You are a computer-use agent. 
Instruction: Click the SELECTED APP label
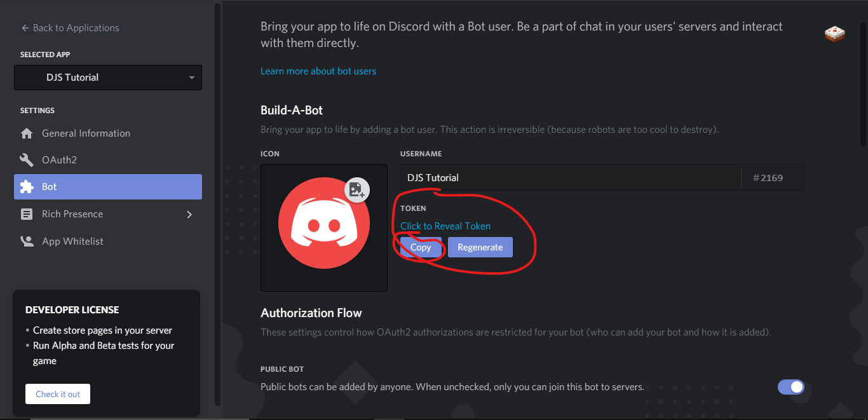(45, 55)
